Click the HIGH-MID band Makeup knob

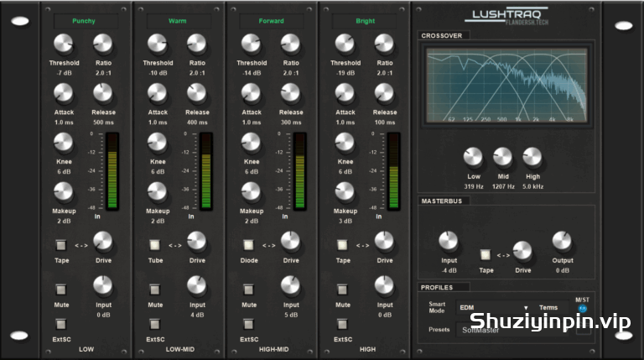pos(251,191)
